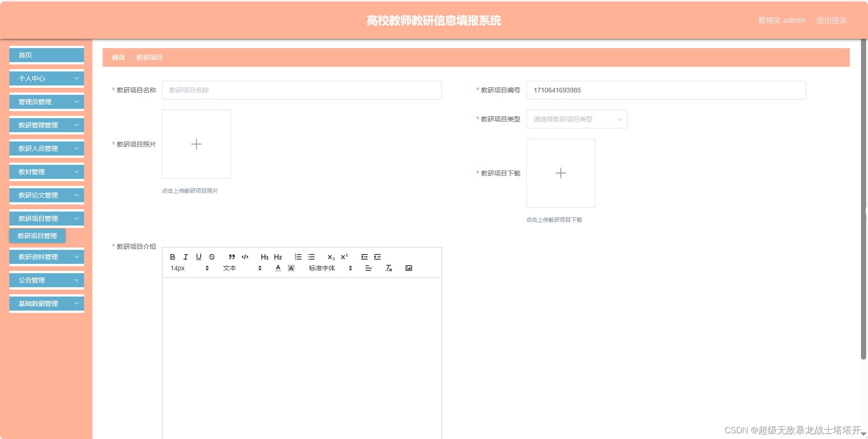Screen dimensions: 868x439
Task: Expand the 管理员管理 sidebar menu
Action: pyautogui.click(x=47, y=102)
